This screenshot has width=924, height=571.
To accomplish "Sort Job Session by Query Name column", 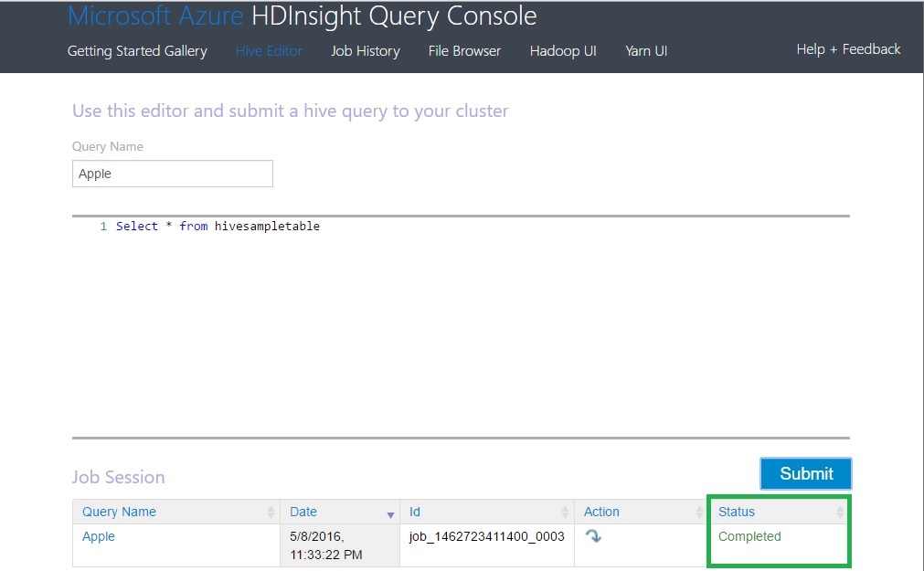I will [175, 513].
